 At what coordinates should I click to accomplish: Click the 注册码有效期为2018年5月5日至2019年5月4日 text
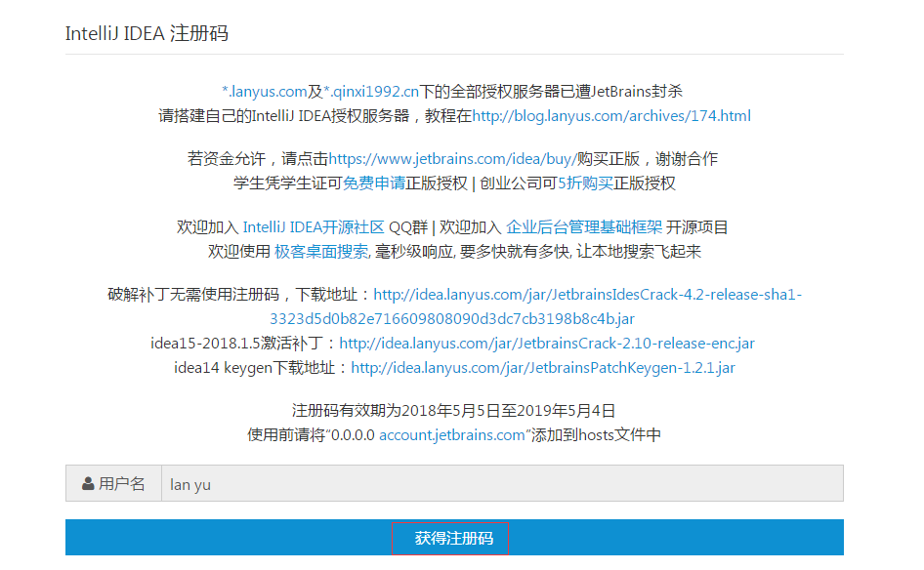(454, 411)
